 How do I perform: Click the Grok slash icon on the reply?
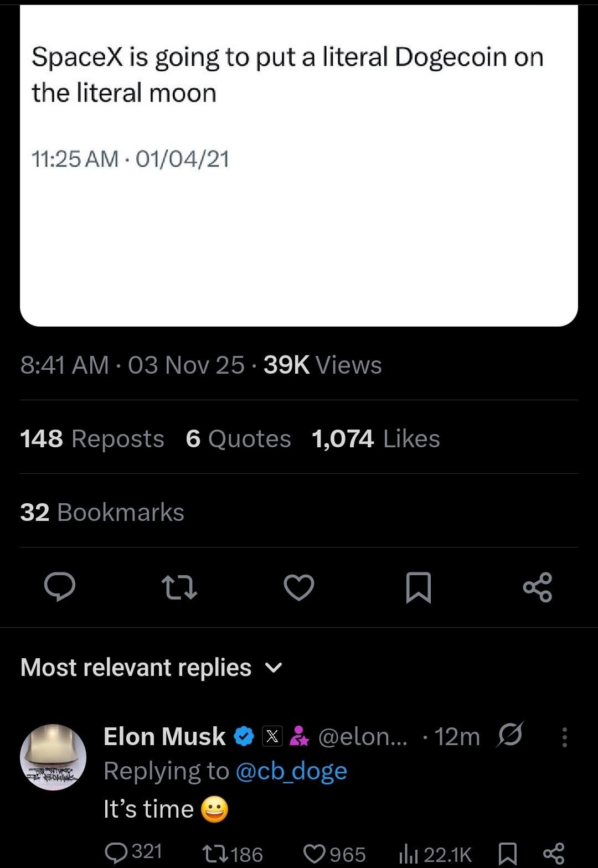(x=510, y=736)
